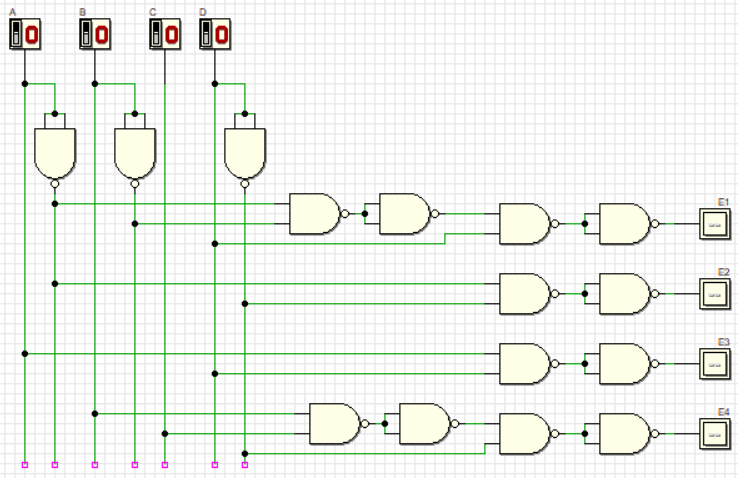
Task: Select the E3 output display
Action: [714, 364]
